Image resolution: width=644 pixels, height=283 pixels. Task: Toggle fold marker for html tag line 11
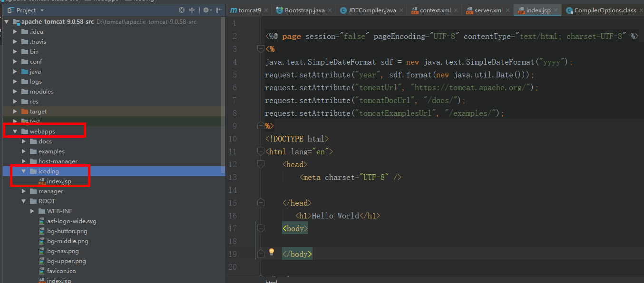pos(260,151)
